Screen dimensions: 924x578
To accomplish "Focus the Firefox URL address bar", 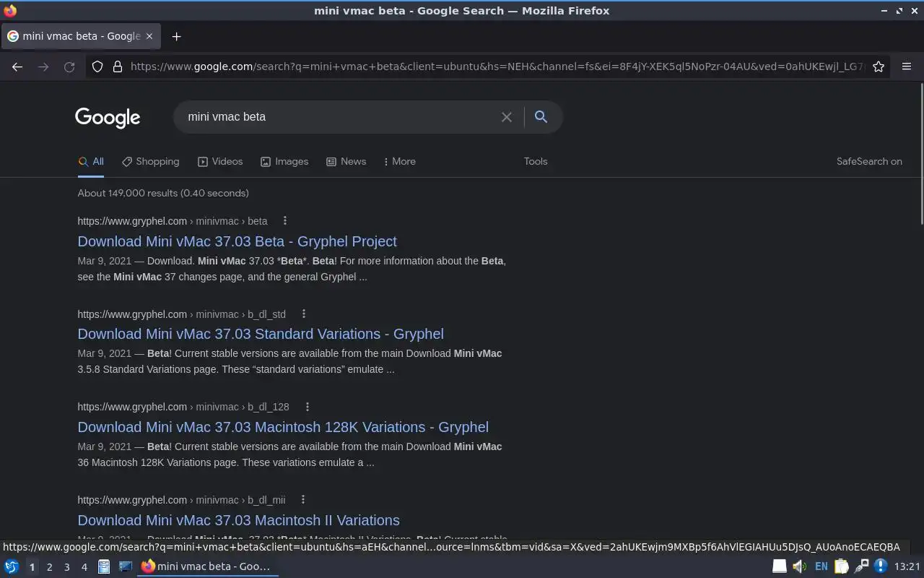I will tap(497, 66).
